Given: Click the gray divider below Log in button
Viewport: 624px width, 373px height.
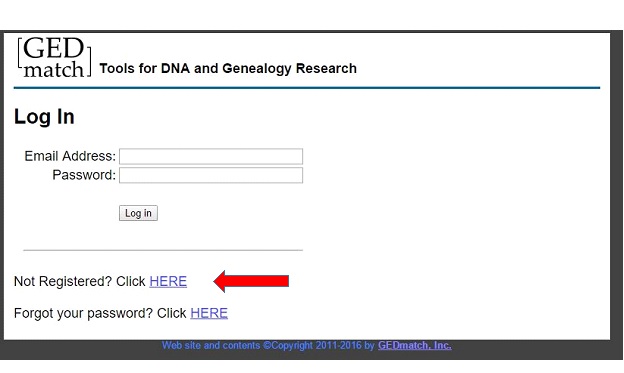Looking at the screenshot, I should point(163,250).
